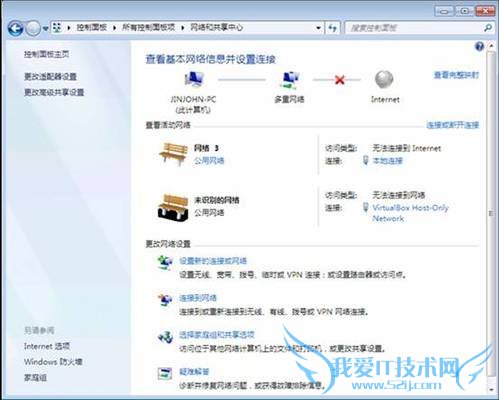
Task: Click the 疑难解答 troubleshooter icon
Action: click(165, 373)
